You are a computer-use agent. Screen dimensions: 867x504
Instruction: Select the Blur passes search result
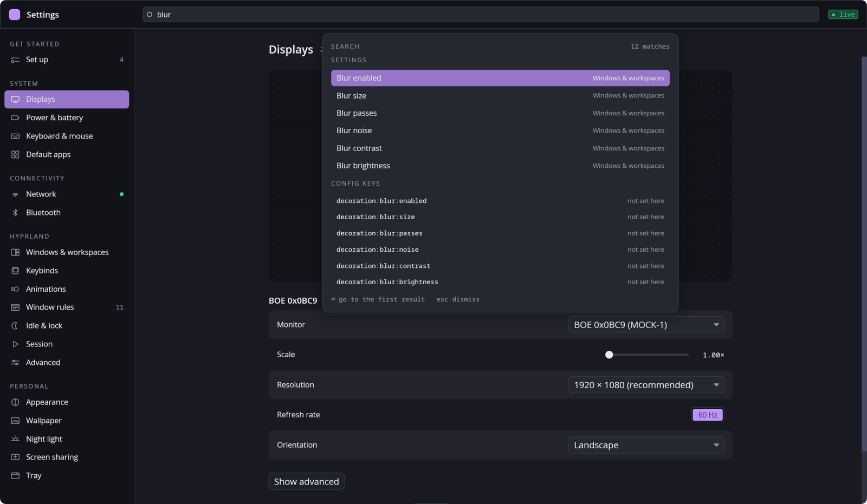pos(500,113)
